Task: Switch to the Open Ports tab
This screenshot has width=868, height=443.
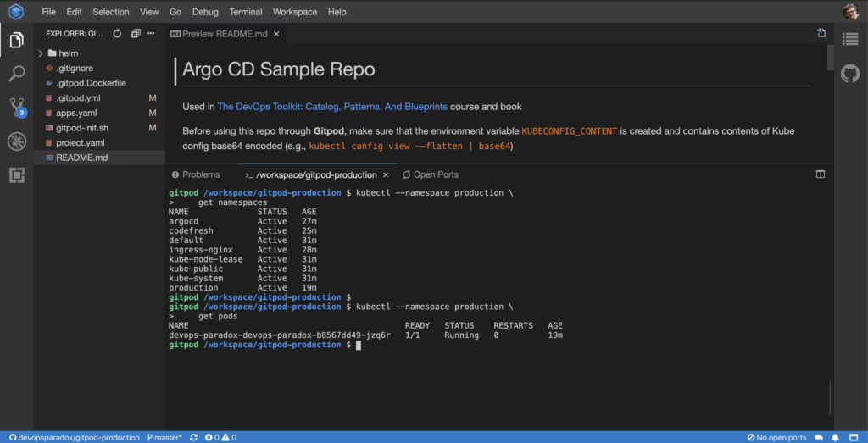Action: point(431,174)
